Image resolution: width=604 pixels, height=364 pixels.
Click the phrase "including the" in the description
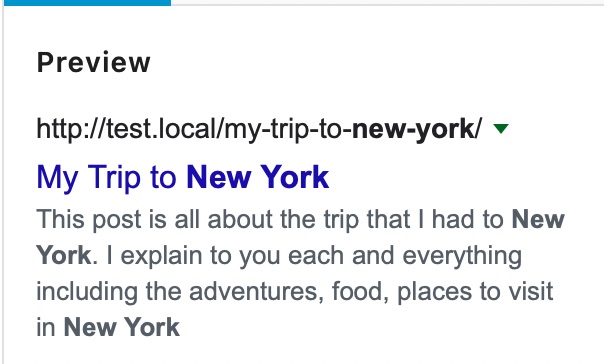[109, 292]
